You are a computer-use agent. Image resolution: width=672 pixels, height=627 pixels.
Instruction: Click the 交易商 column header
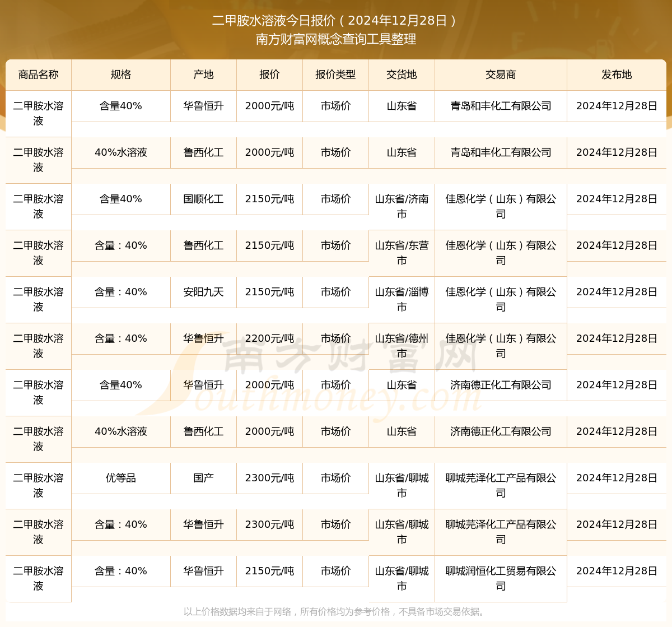(501, 75)
